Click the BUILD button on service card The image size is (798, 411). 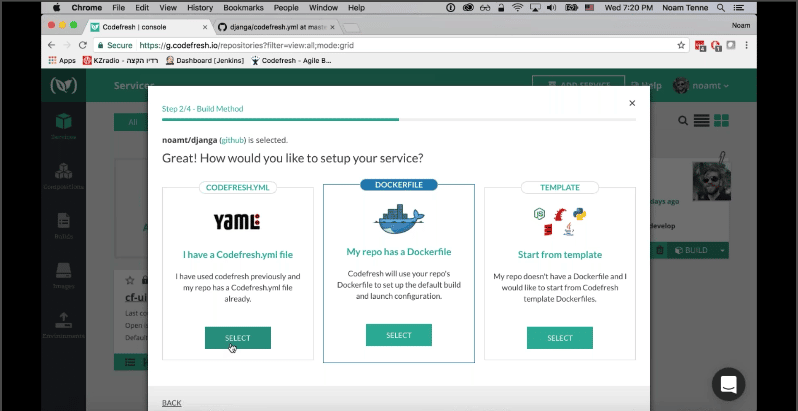(x=691, y=250)
